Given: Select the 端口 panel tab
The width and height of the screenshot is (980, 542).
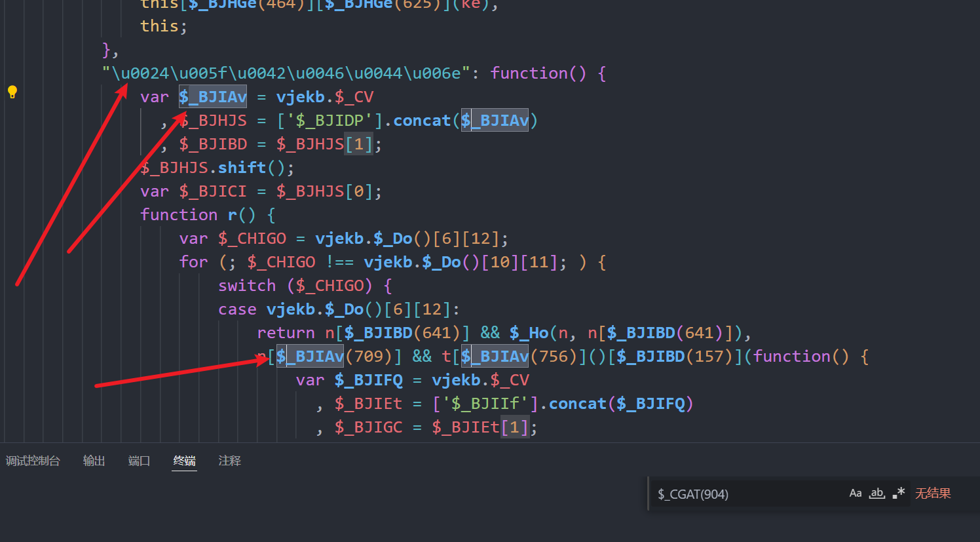Looking at the screenshot, I should [x=139, y=461].
